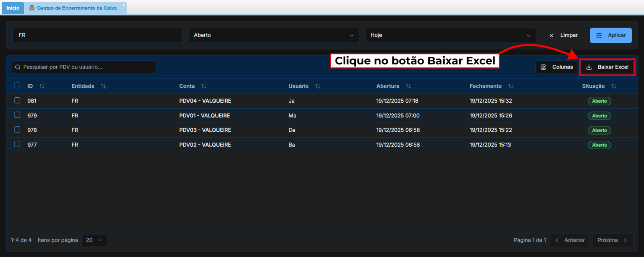Sort by Entidade column sort icon
This screenshot has height=257, width=644.
(x=103, y=86)
